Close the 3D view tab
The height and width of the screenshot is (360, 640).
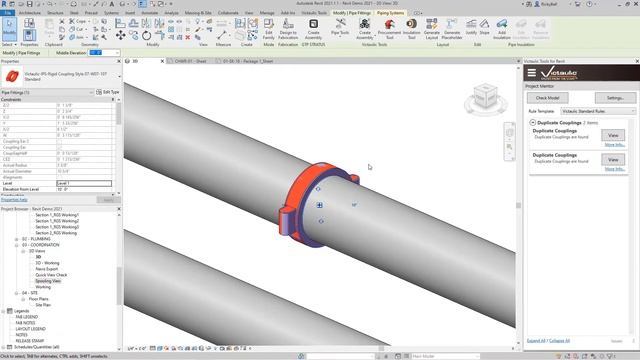(x=162, y=61)
